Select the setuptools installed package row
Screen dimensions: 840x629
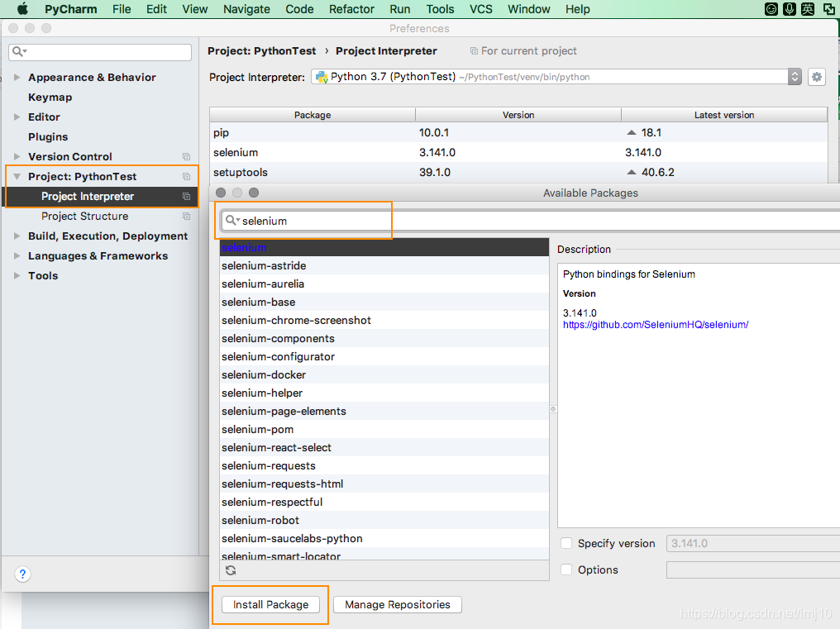(x=518, y=172)
